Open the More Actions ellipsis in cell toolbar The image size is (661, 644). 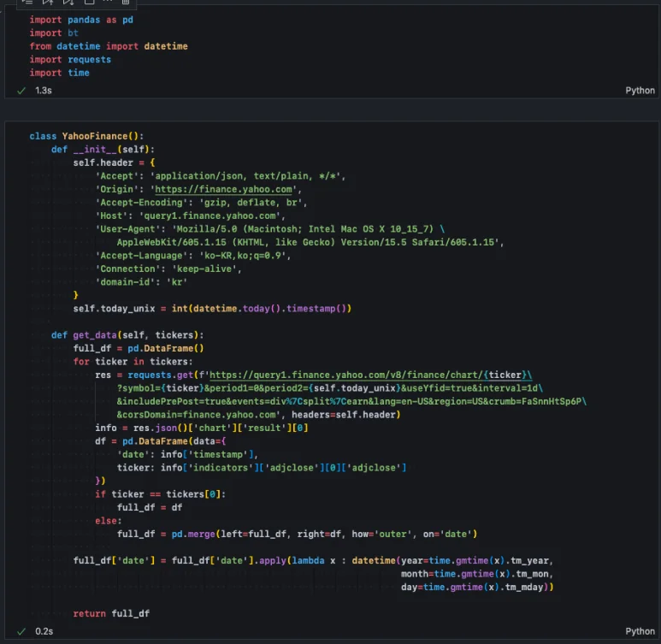tap(108, 3)
